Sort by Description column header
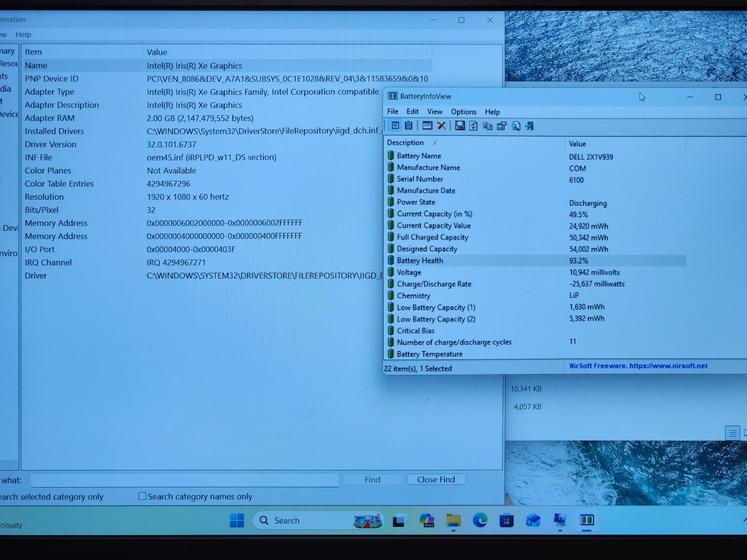 pos(473,143)
